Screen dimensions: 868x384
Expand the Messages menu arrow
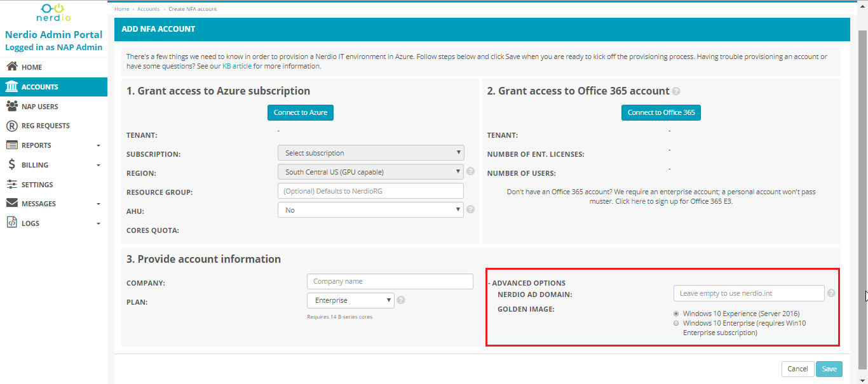[98, 204]
